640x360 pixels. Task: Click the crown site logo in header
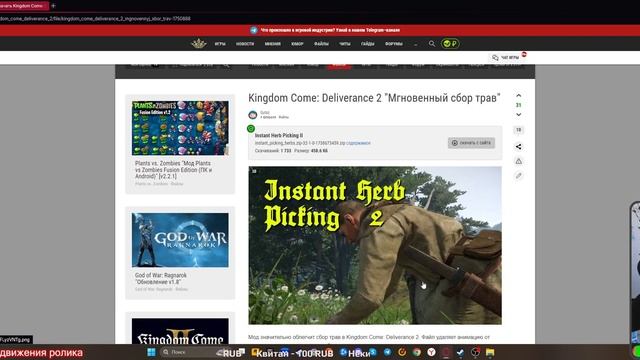coord(199,43)
